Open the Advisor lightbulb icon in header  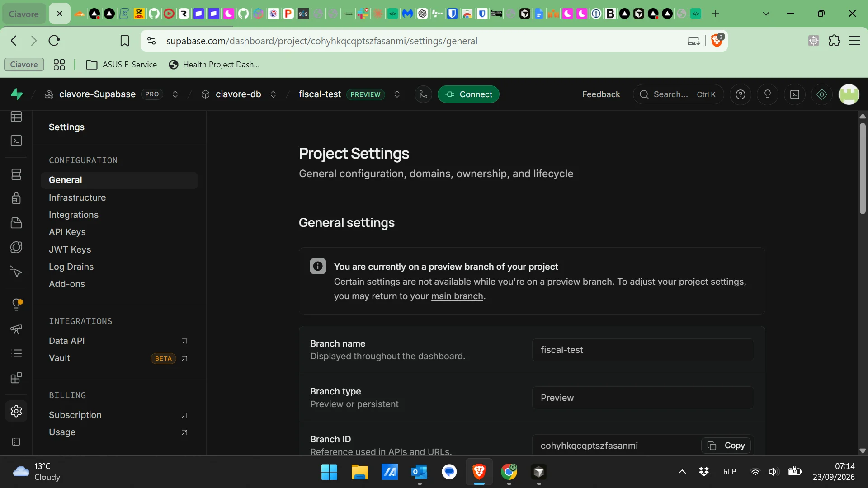click(x=768, y=94)
